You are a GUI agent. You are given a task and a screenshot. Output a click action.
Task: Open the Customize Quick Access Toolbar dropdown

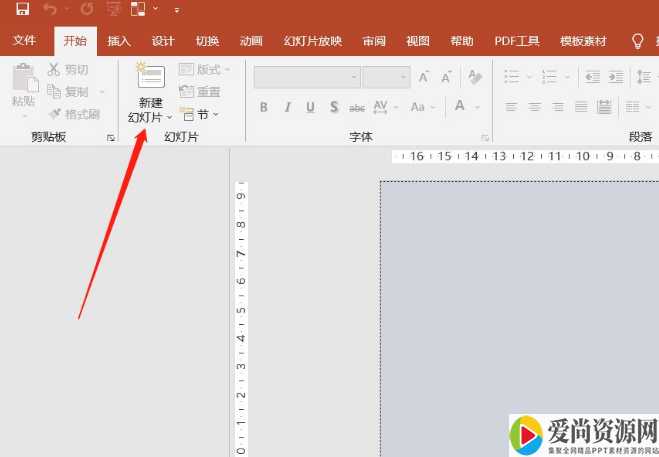177,10
